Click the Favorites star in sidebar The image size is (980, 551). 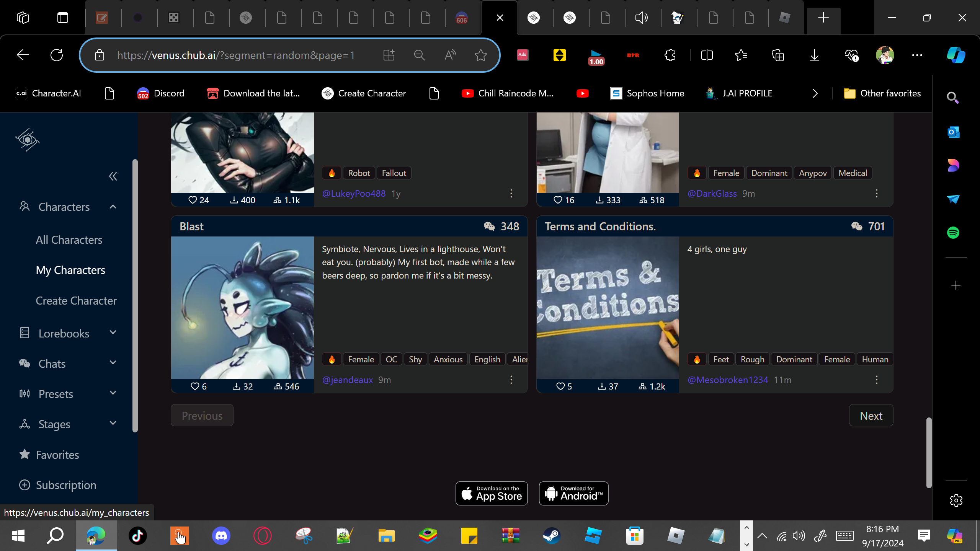click(24, 454)
